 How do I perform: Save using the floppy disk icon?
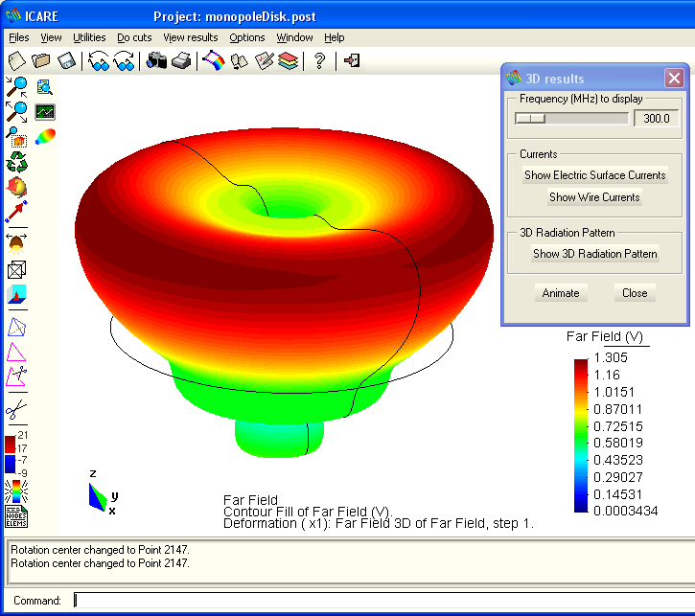(x=66, y=60)
